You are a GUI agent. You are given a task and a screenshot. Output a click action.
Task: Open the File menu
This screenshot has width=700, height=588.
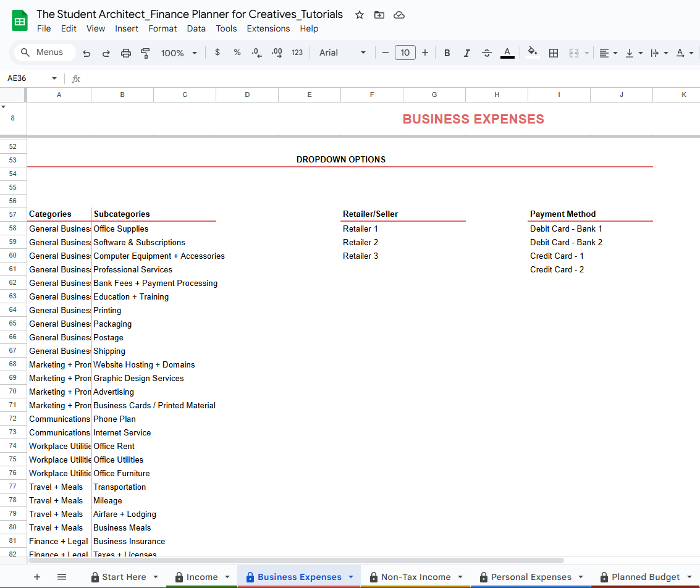point(44,28)
